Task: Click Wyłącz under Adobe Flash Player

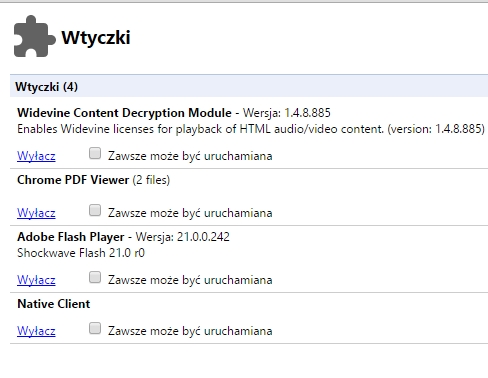Action: pyautogui.click(x=36, y=280)
